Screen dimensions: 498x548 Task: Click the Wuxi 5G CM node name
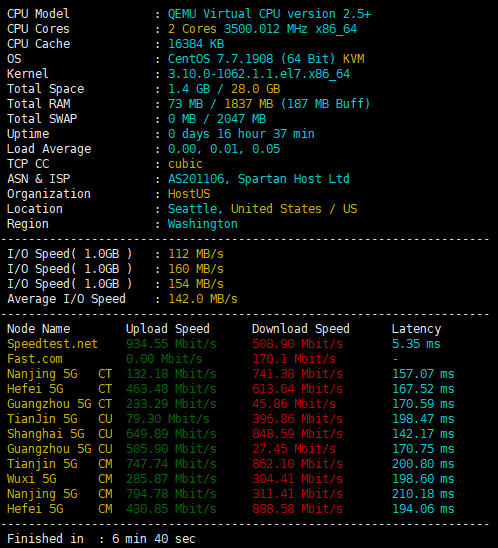tap(59, 479)
